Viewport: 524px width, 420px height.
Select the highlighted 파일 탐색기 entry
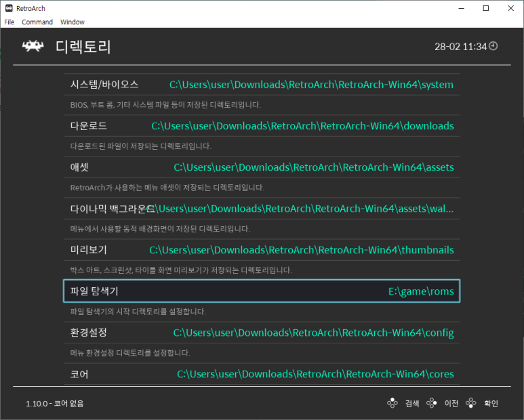[262, 291]
